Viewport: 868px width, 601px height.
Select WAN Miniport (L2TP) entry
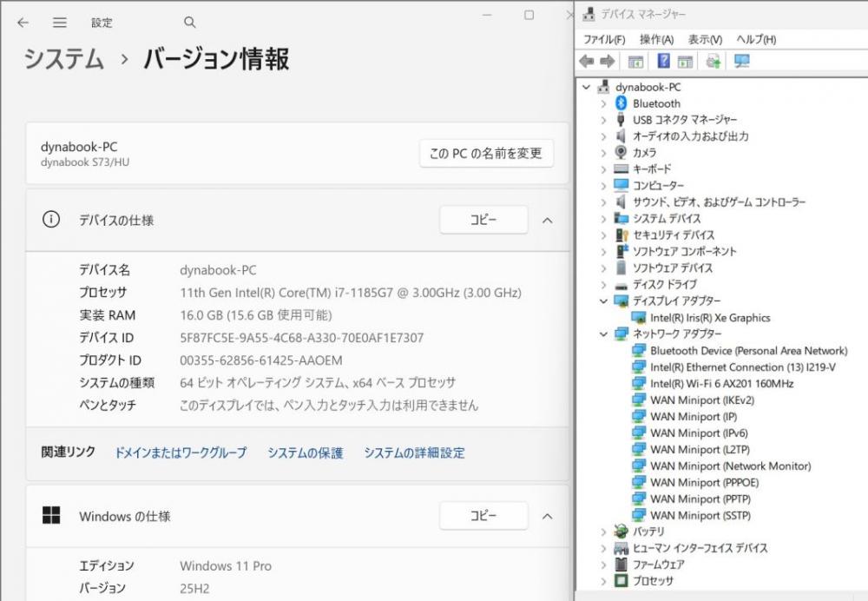click(x=700, y=449)
